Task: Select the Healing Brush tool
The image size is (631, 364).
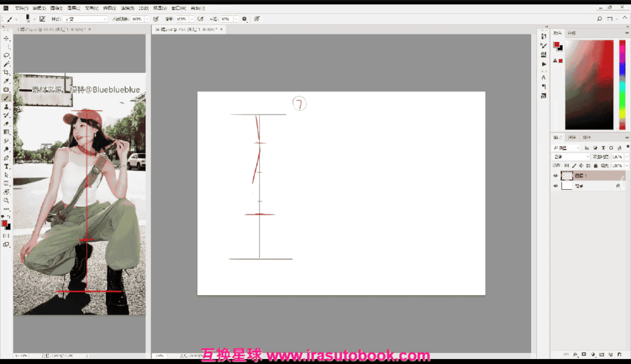Action: tap(6, 90)
